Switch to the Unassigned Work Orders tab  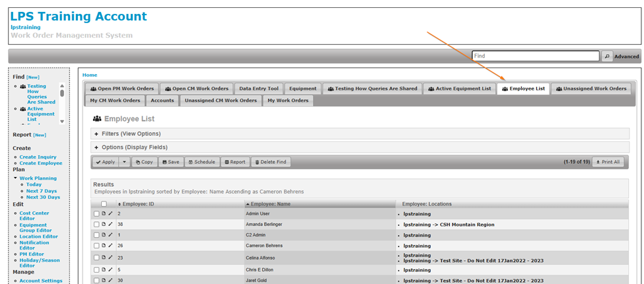[x=590, y=89]
